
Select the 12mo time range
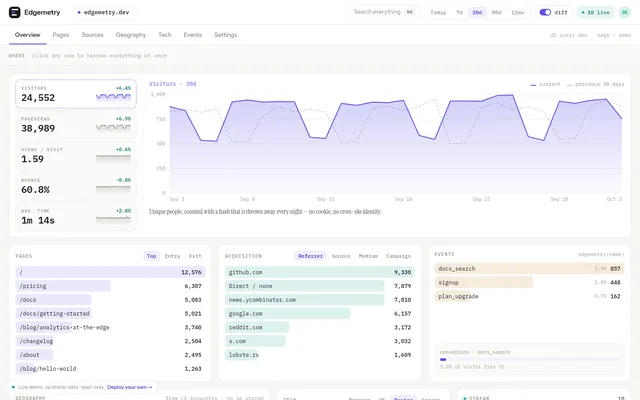coord(518,13)
